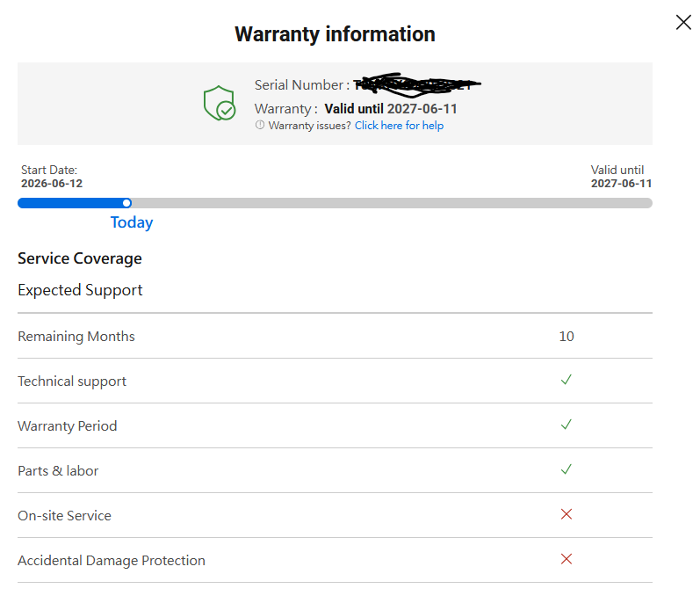Click the Parts & labor green checkmark

(x=566, y=469)
